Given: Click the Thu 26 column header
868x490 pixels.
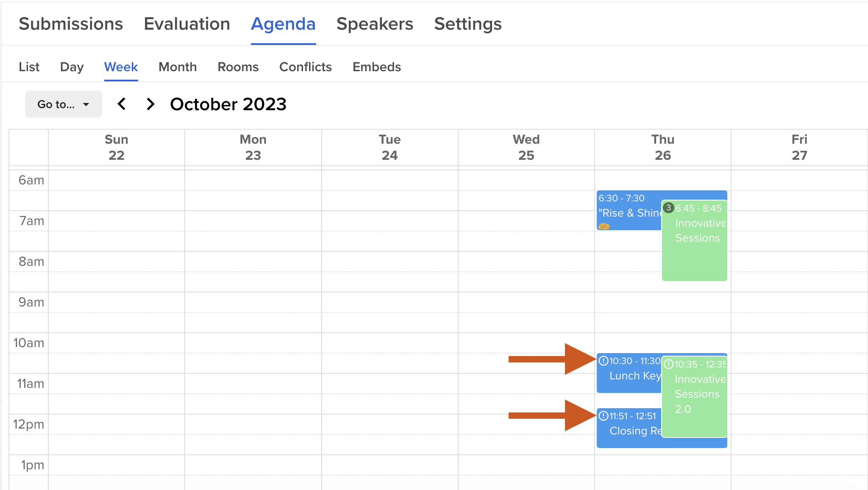Looking at the screenshot, I should (x=663, y=148).
